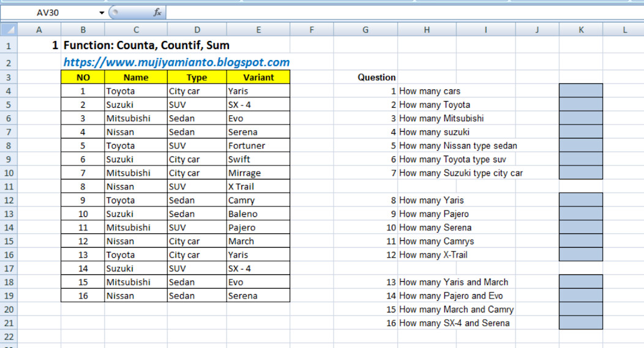Select column K header
The image size is (644, 348).
[x=581, y=29]
